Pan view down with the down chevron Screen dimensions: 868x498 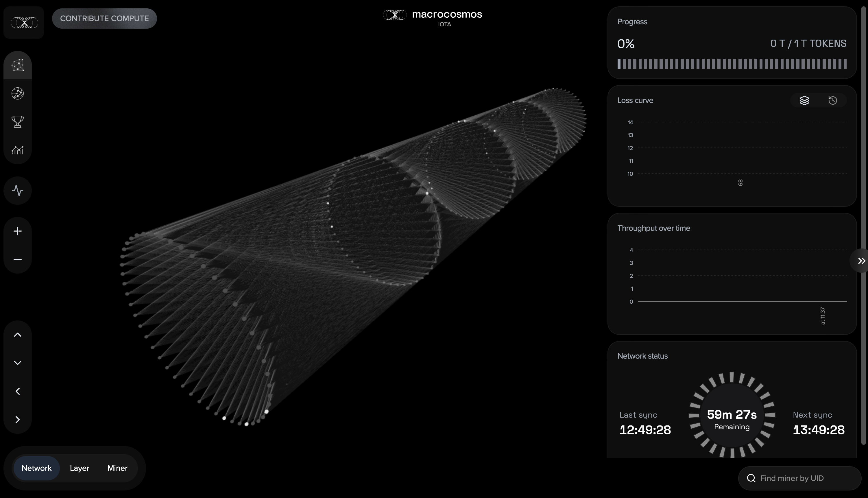click(17, 363)
